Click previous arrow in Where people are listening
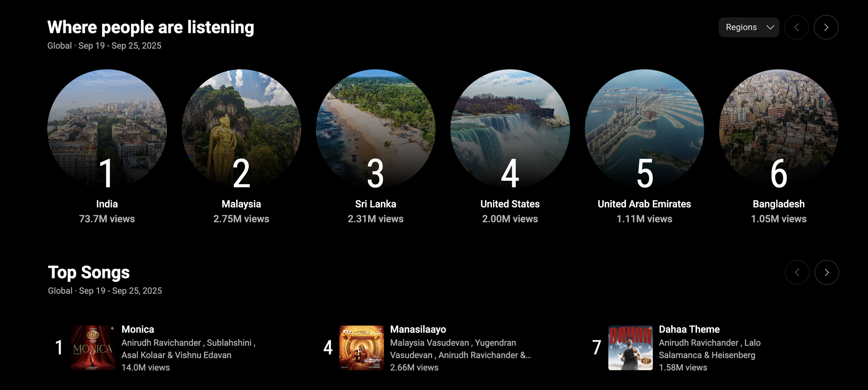868x390 pixels. click(796, 27)
